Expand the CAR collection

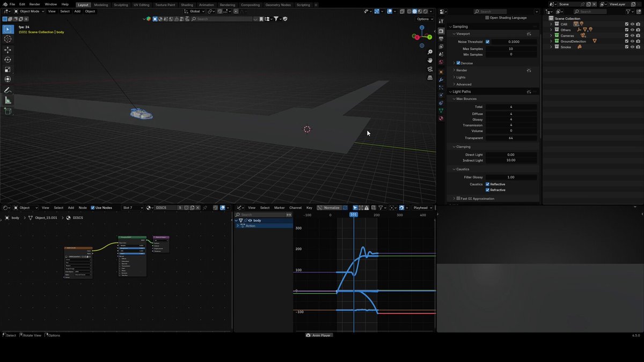pos(551,24)
